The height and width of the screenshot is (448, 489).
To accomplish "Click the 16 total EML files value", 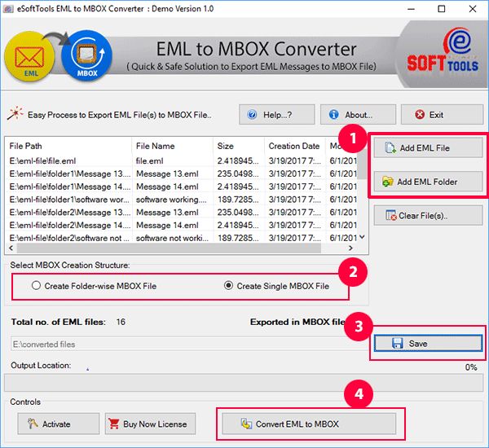I will click(x=121, y=322).
